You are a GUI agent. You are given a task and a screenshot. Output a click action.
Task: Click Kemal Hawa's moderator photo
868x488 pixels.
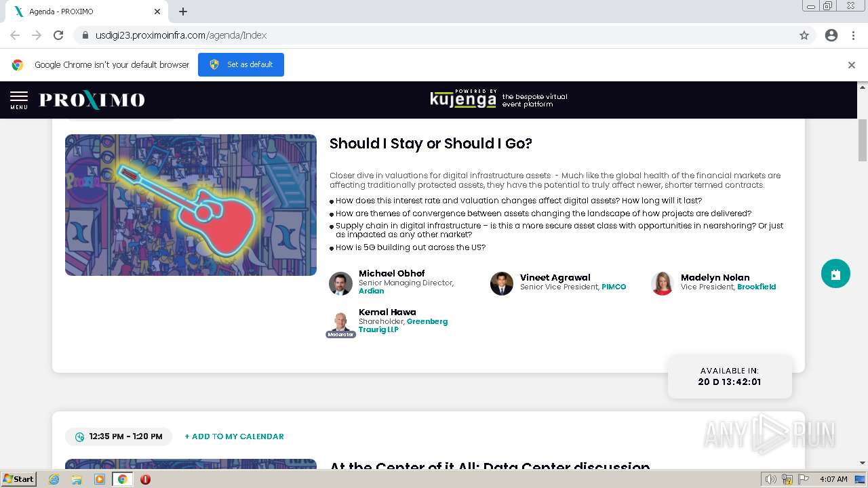click(341, 322)
